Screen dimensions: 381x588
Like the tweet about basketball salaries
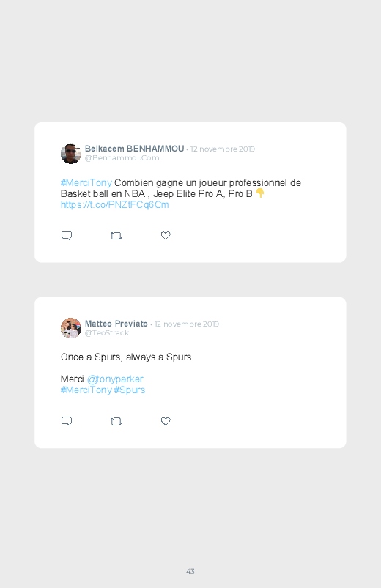coord(166,235)
